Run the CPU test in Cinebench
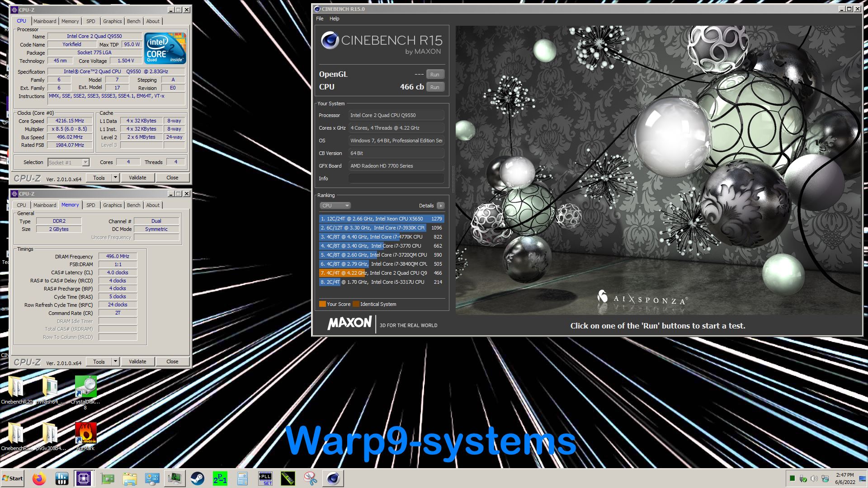The image size is (868, 488). [x=435, y=87]
